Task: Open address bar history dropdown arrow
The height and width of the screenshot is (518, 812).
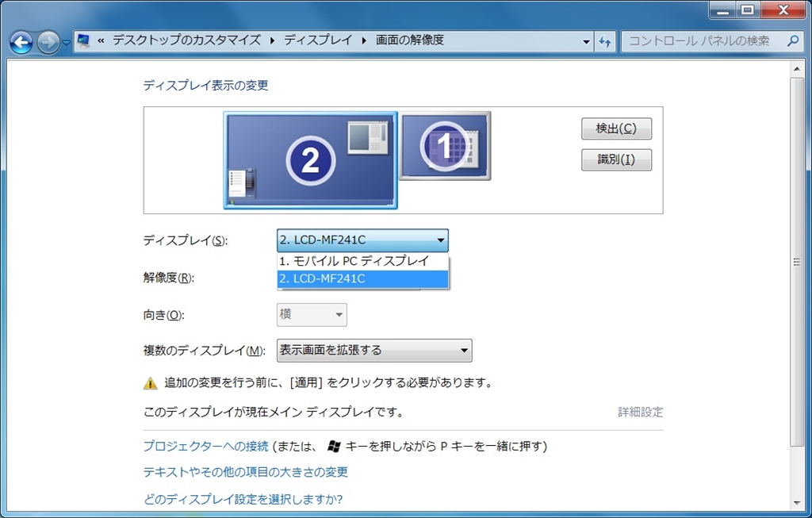Action: pyautogui.click(x=586, y=41)
